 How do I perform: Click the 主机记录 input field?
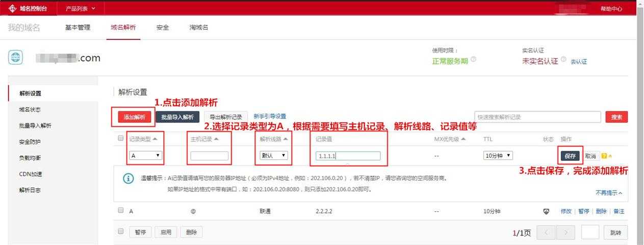[209, 156]
